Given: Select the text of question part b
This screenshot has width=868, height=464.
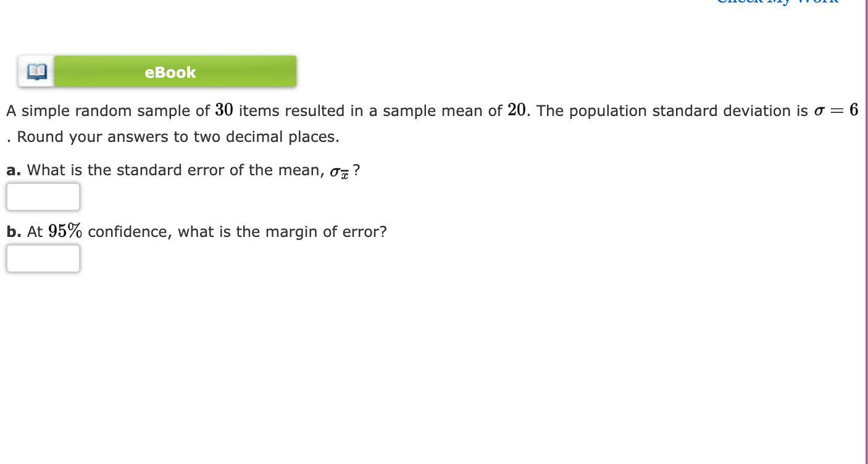Looking at the screenshot, I should tap(198, 231).
